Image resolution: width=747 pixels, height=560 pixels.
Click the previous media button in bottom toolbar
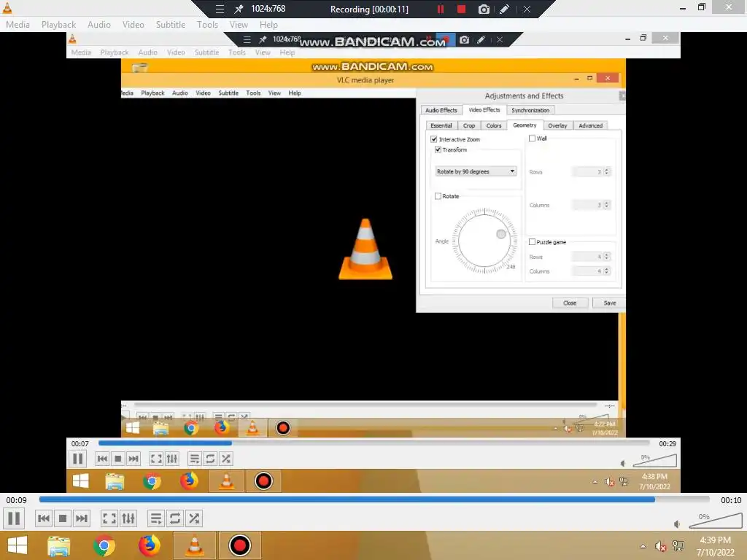(x=43, y=518)
